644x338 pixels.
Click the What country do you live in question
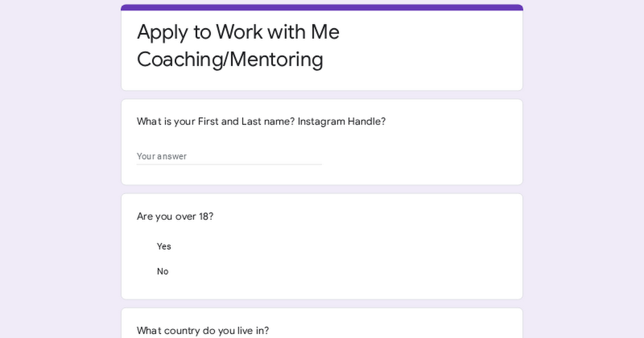[203, 330]
